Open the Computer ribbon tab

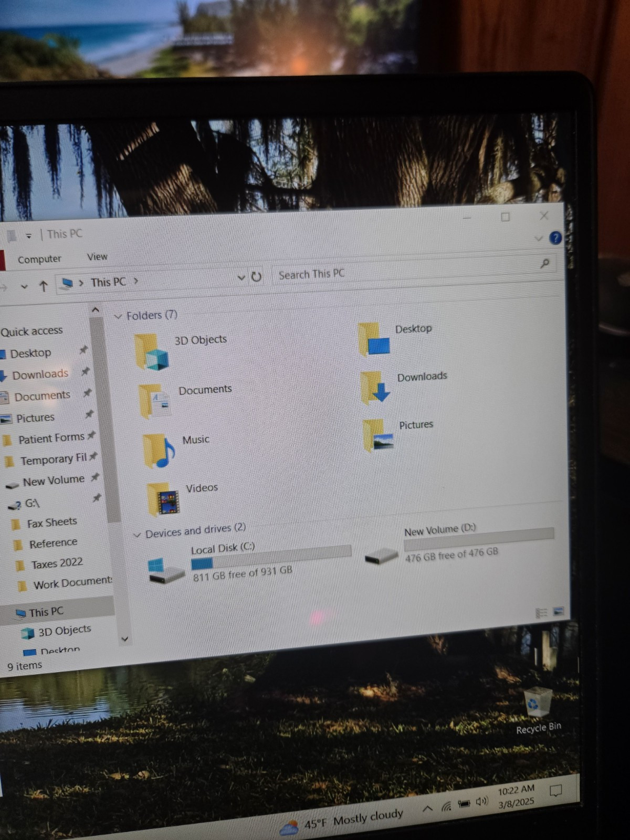tap(39, 259)
